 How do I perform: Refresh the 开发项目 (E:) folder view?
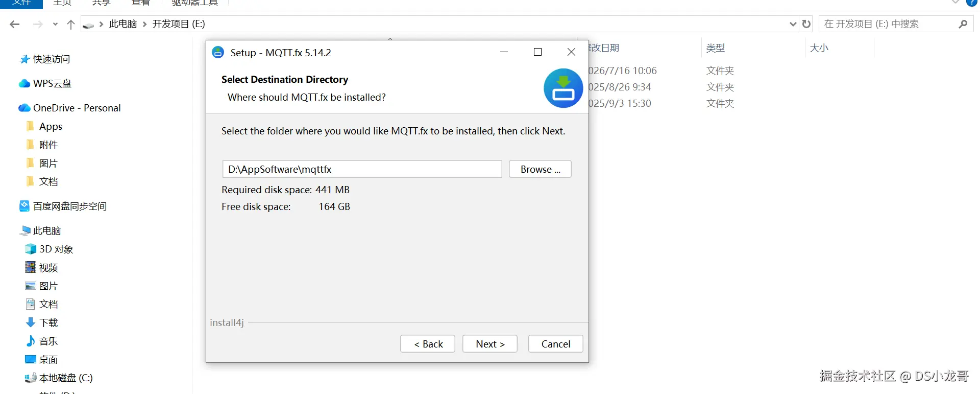806,24
